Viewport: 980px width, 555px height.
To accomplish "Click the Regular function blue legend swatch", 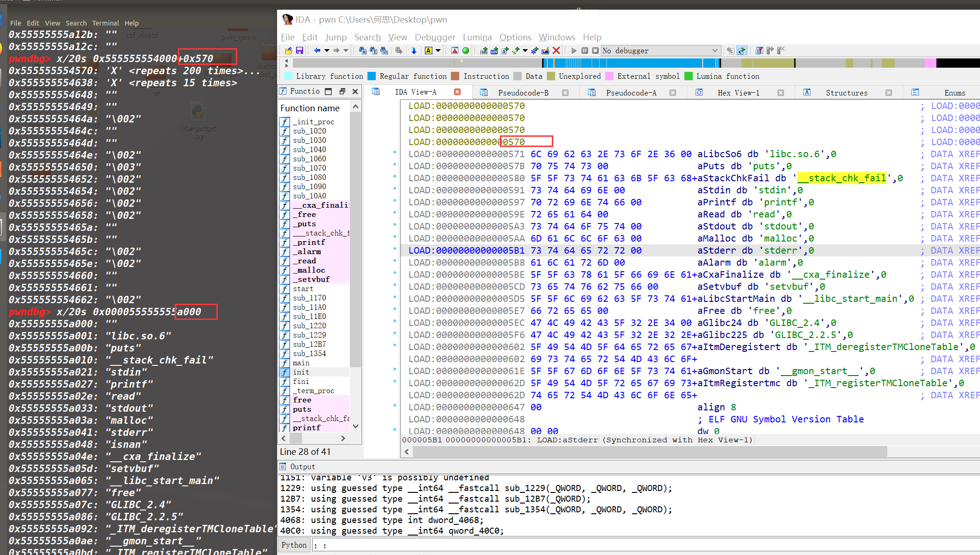I will [372, 76].
